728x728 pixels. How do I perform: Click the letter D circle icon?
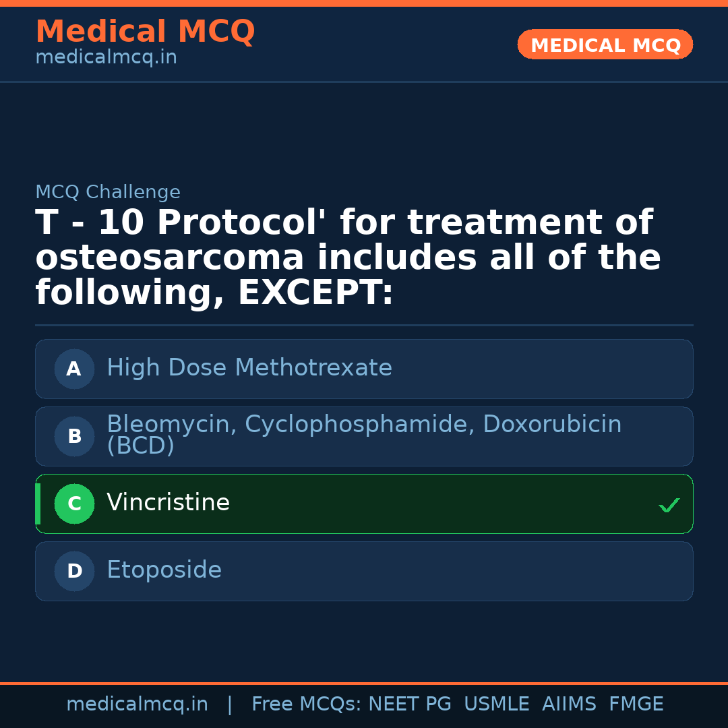click(x=74, y=571)
